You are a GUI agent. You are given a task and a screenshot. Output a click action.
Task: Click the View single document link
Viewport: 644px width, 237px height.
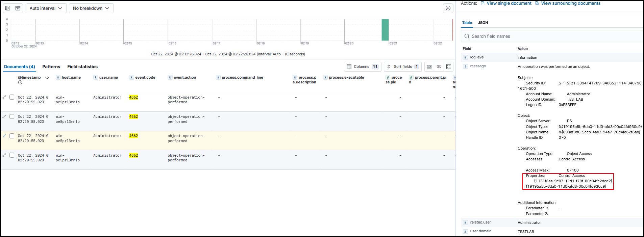coord(509,3)
